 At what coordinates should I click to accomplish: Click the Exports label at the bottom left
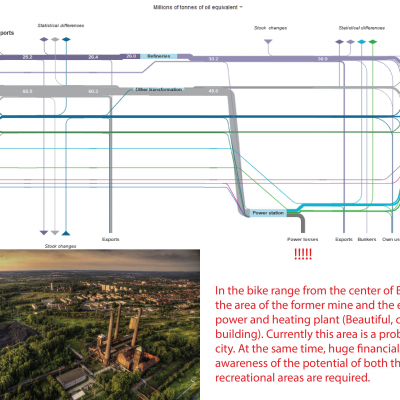point(111,239)
